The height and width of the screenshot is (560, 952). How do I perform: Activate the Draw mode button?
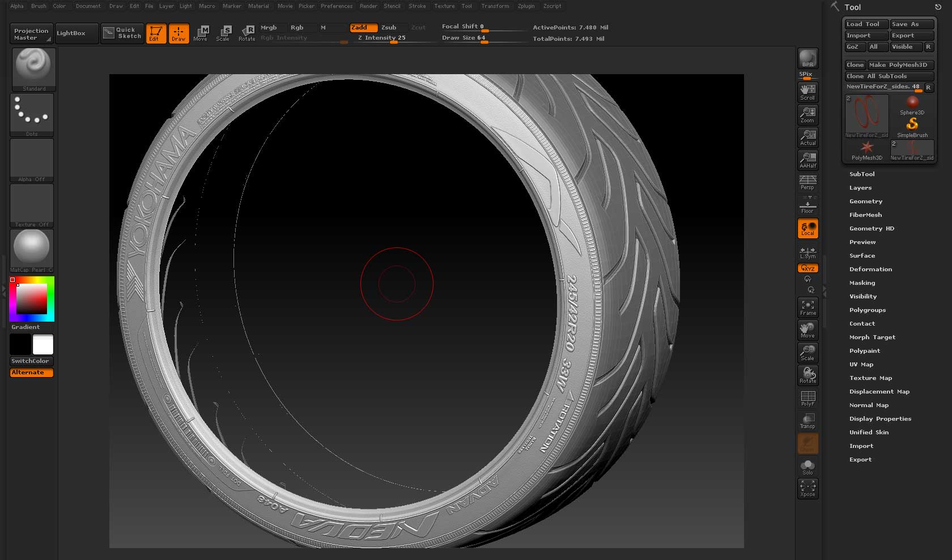tap(178, 33)
